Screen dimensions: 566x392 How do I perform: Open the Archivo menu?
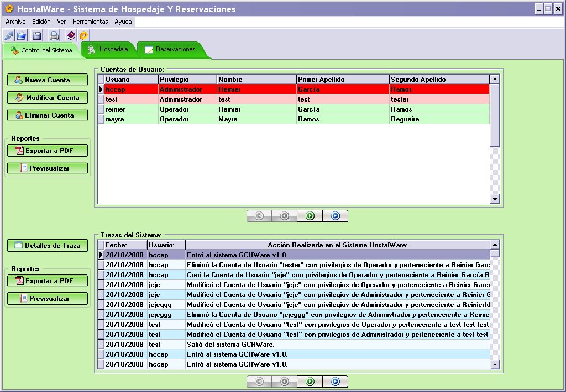coord(15,22)
